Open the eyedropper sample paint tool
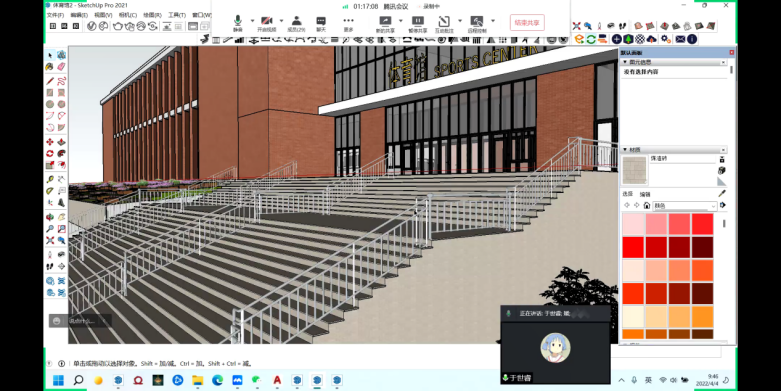The height and width of the screenshot is (391, 781). 722,193
